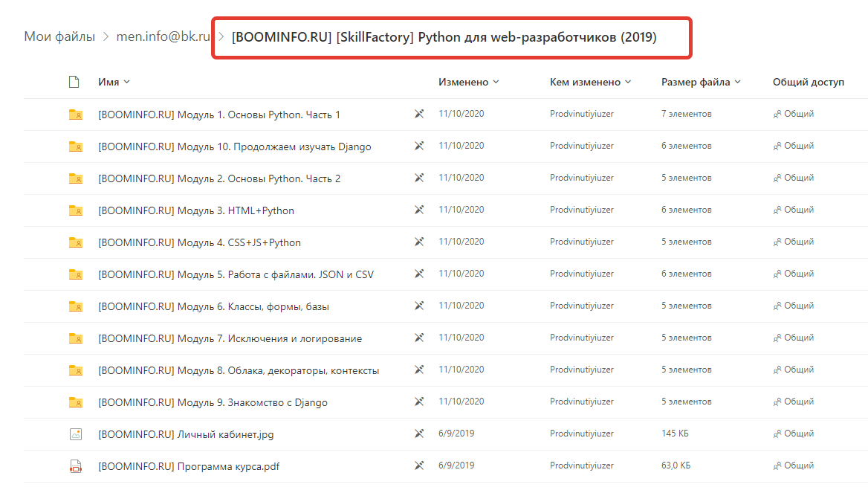The image size is (868, 493).
Task: Click folder icon for Модуль 9 row
Action: pos(75,402)
